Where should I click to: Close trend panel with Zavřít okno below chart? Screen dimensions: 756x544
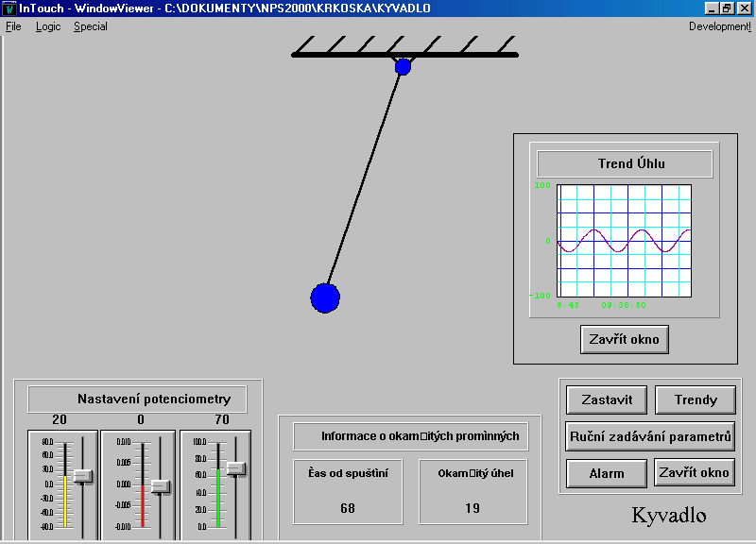coord(625,339)
